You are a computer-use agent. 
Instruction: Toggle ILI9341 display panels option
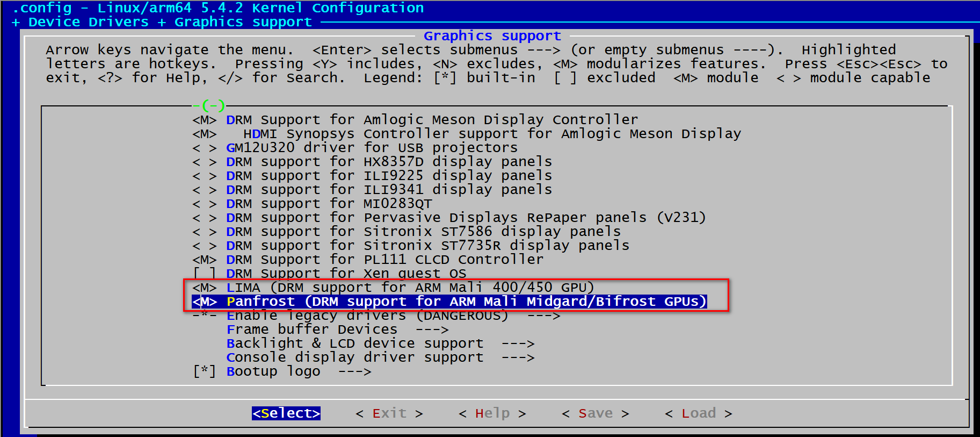click(x=205, y=190)
